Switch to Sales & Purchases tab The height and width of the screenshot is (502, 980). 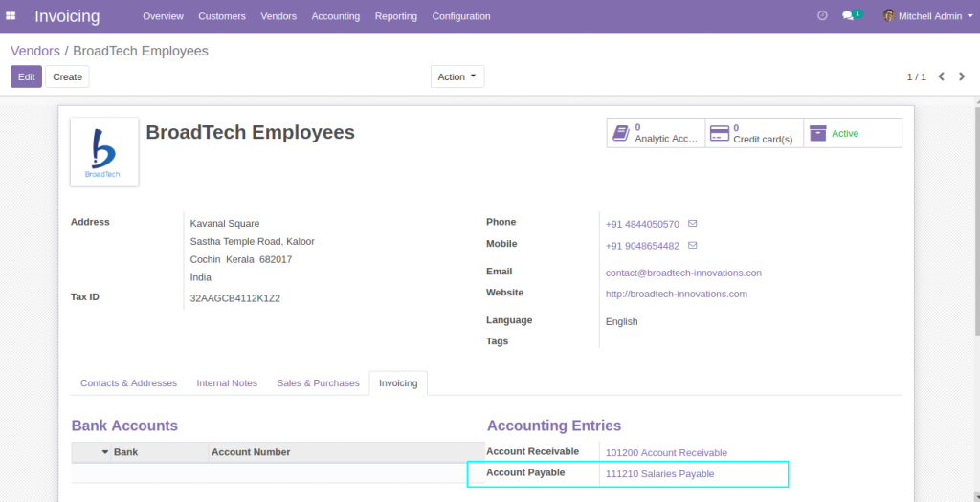318,382
